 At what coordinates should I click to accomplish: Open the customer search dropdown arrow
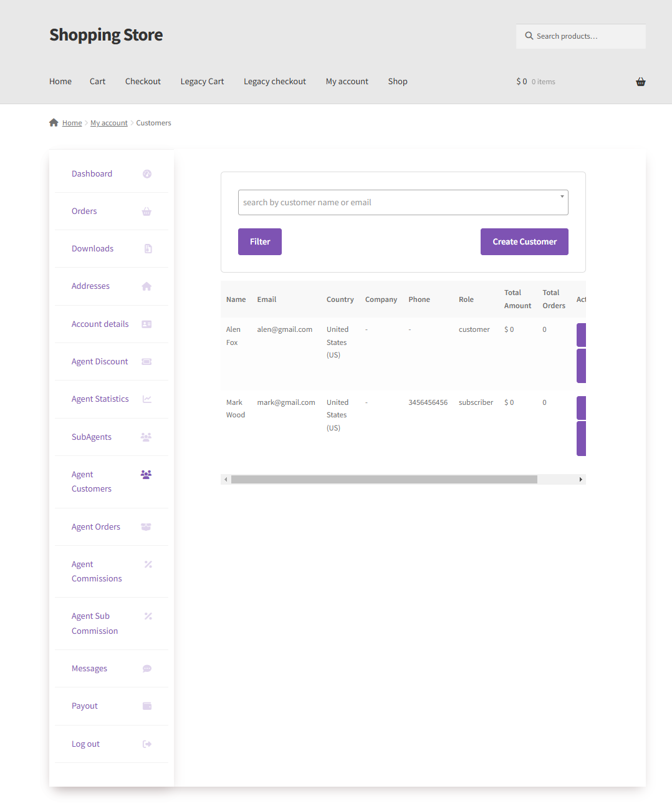[562, 197]
